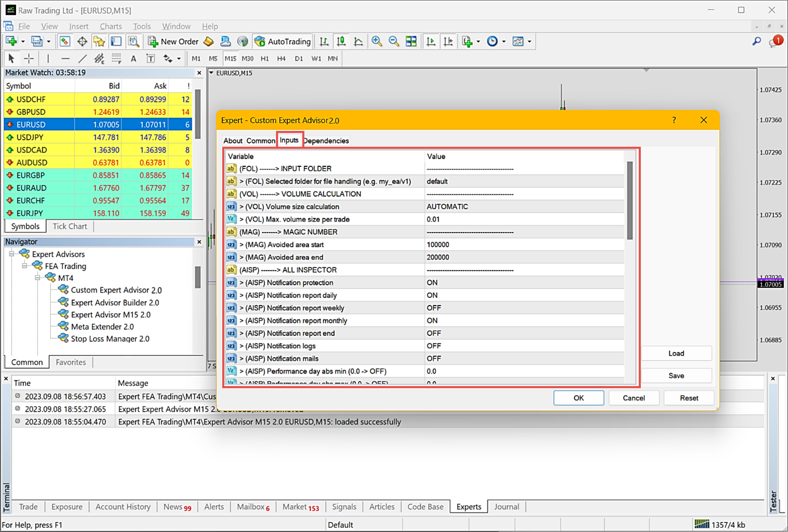Select the trendline drawing tool
Image resolution: width=788 pixels, height=532 pixels.
(x=82, y=58)
